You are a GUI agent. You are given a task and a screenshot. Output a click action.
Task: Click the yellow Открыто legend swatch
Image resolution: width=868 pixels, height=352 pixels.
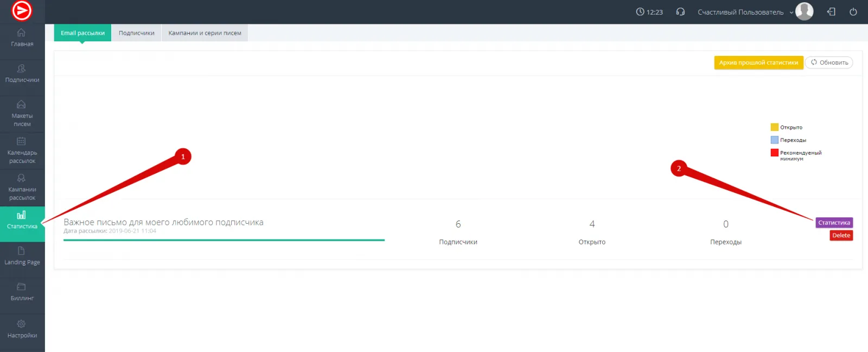point(775,127)
